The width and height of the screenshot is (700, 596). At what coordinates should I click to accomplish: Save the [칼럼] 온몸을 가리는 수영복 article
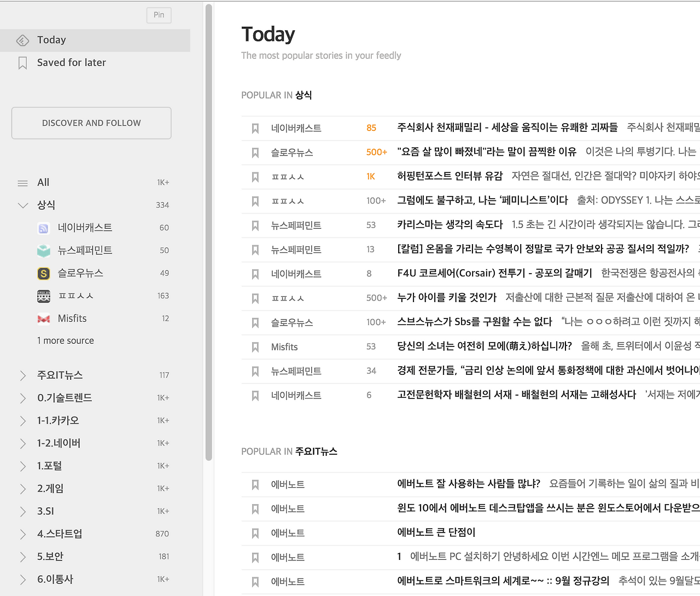[x=255, y=250]
